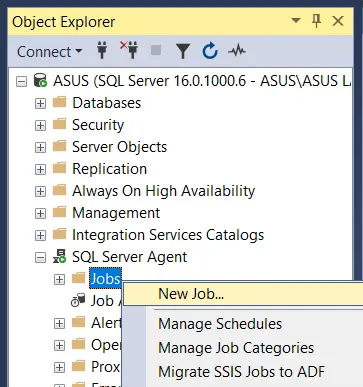Select Always On High Availability label
363x387 pixels.
pos(164,191)
